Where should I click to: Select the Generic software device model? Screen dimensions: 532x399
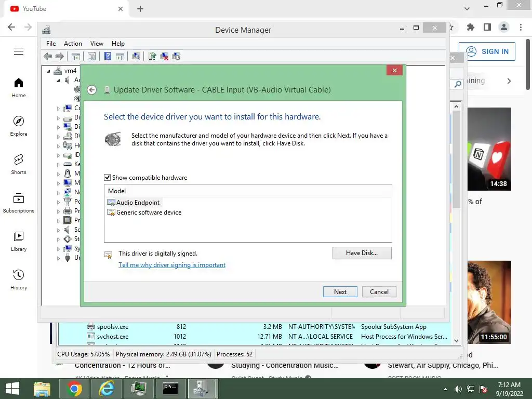(x=144, y=212)
